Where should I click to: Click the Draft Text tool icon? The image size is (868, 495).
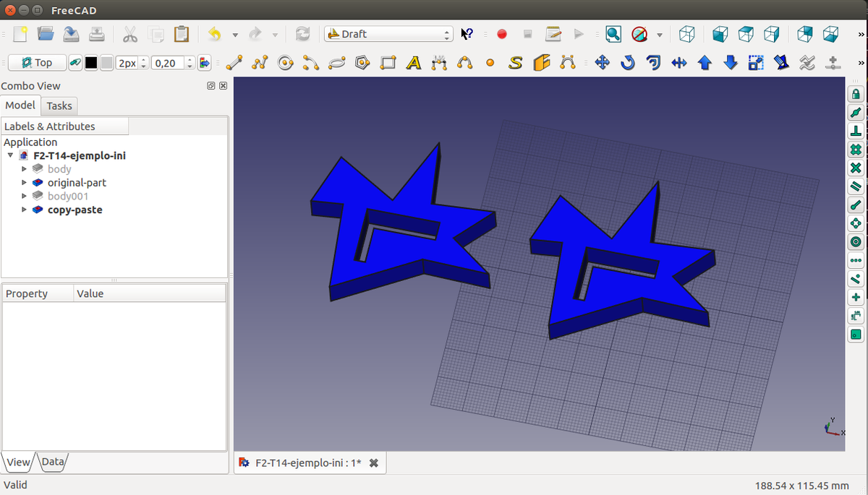[413, 63]
